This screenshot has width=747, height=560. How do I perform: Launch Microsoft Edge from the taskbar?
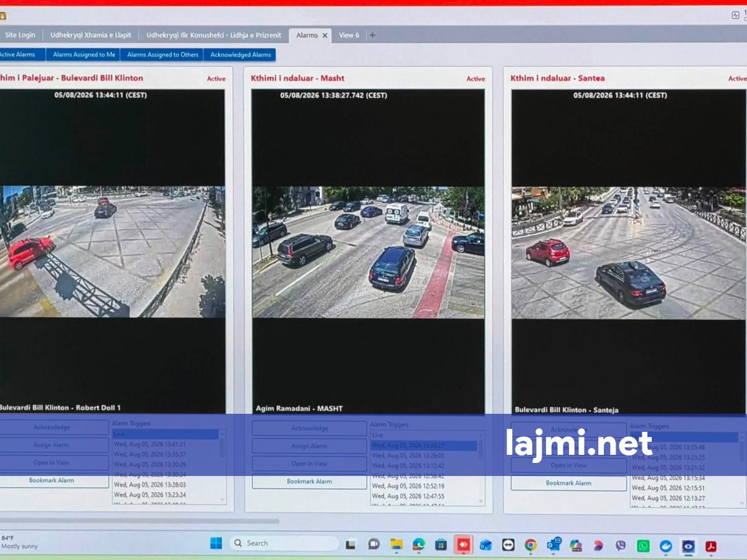click(418, 544)
